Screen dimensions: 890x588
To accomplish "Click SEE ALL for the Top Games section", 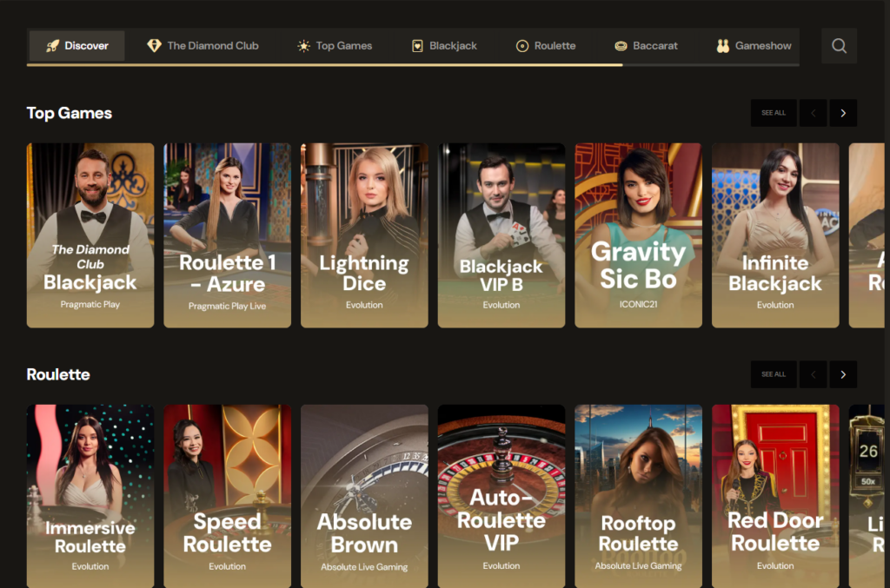I will point(773,112).
